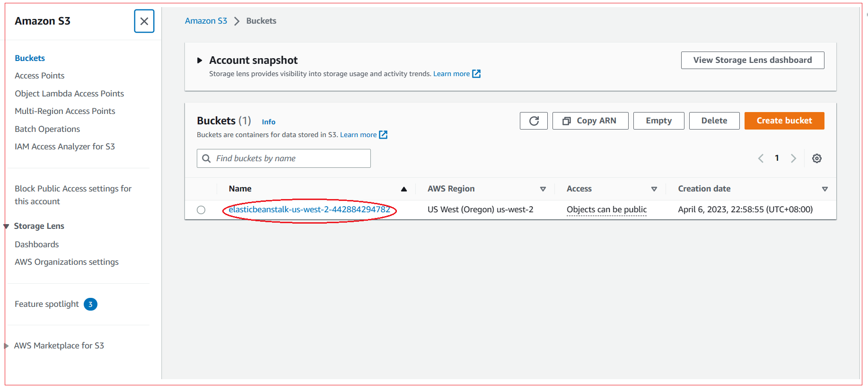Viewport: 868px width, 391px height.
Task: Click the refresh buckets icon button
Action: click(534, 121)
